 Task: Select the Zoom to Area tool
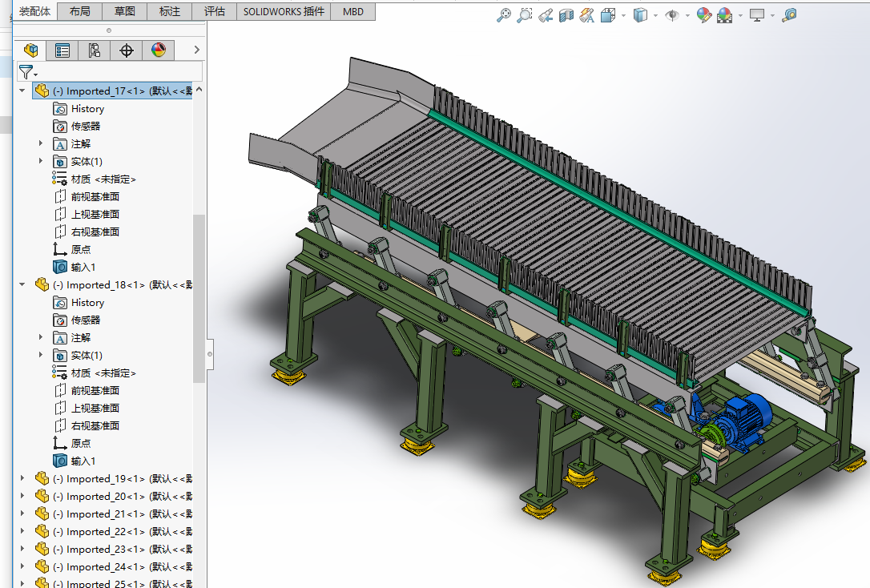(524, 15)
